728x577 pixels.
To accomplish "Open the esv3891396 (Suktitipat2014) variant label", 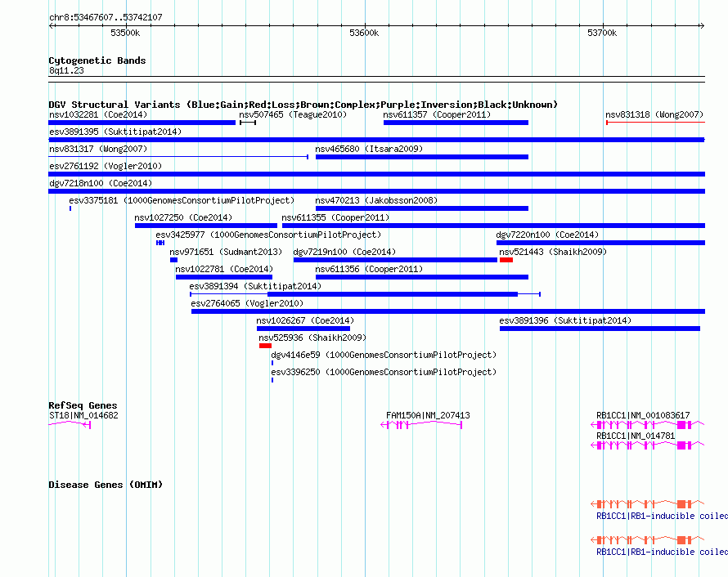I will (x=565, y=320).
